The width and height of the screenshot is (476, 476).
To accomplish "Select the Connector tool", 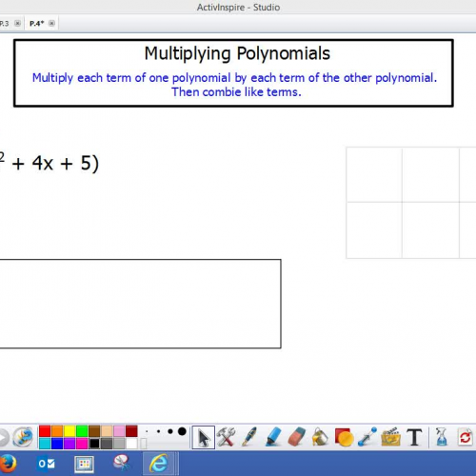I will click(x=367, y=437).
